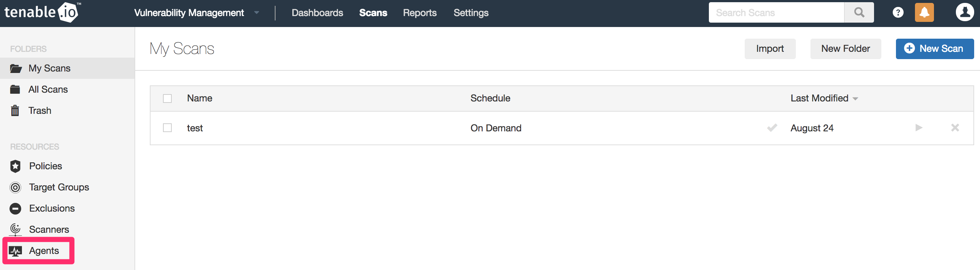This screenshot has height=270, width=980.
Task: Open Policies from the sidebar
Action: [45, 166]
